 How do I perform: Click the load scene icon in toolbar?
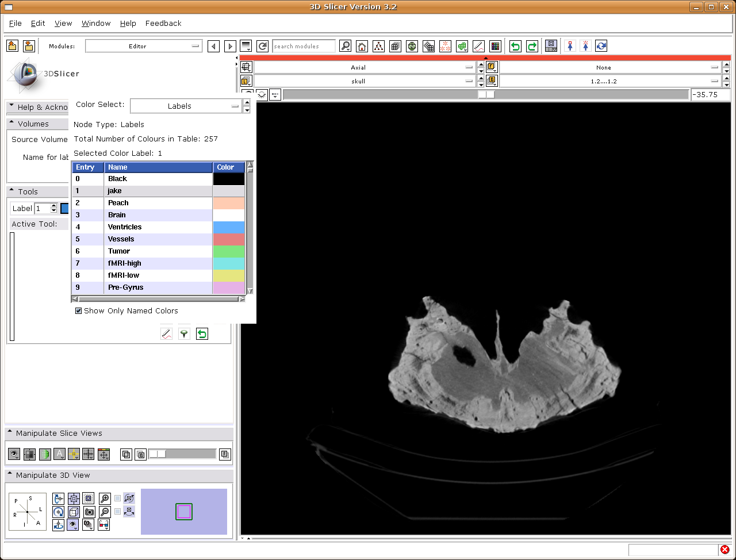[12, 46]
